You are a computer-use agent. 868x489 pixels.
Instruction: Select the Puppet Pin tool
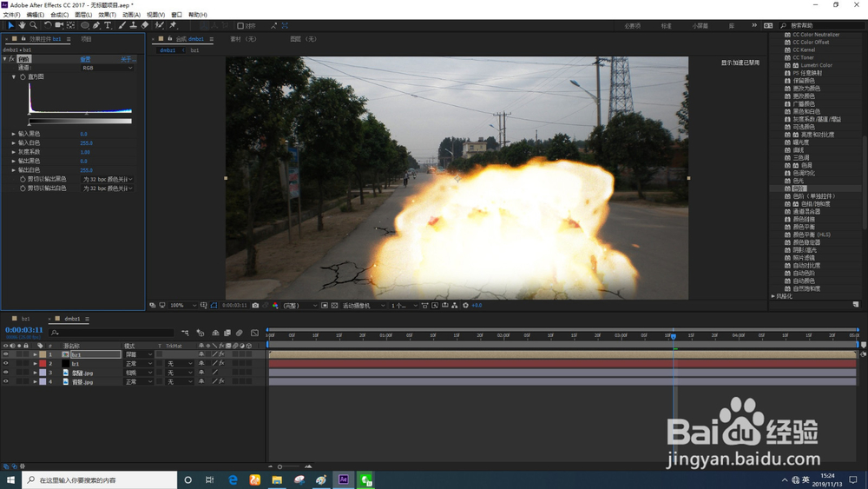[173, 25]
